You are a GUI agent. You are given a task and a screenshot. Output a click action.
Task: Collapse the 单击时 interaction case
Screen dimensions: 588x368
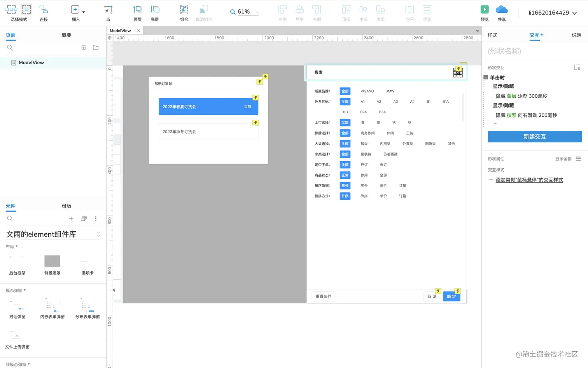click(x=486, y=77)
